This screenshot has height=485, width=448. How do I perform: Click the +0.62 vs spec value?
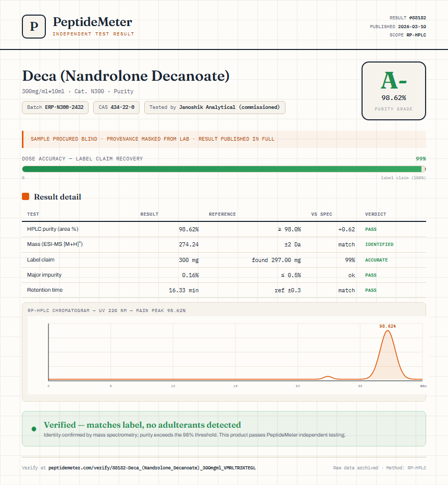(346, 229)
